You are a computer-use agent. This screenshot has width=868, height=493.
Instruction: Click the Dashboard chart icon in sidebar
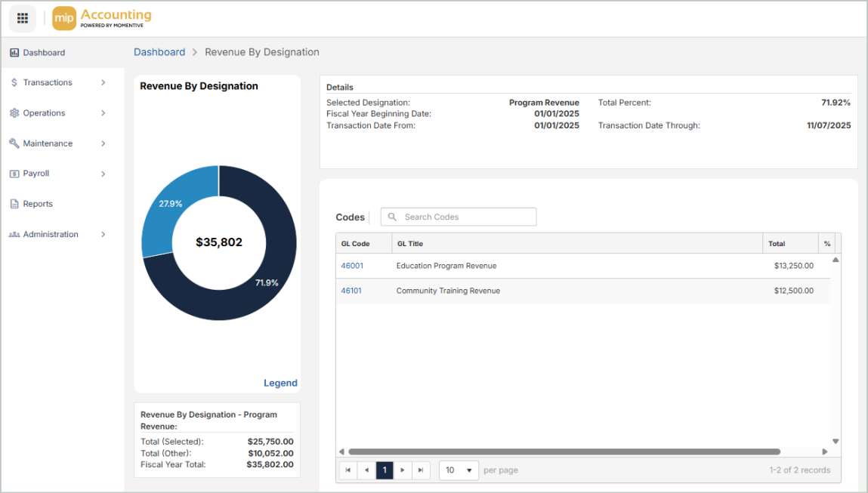tap(14, 53)
